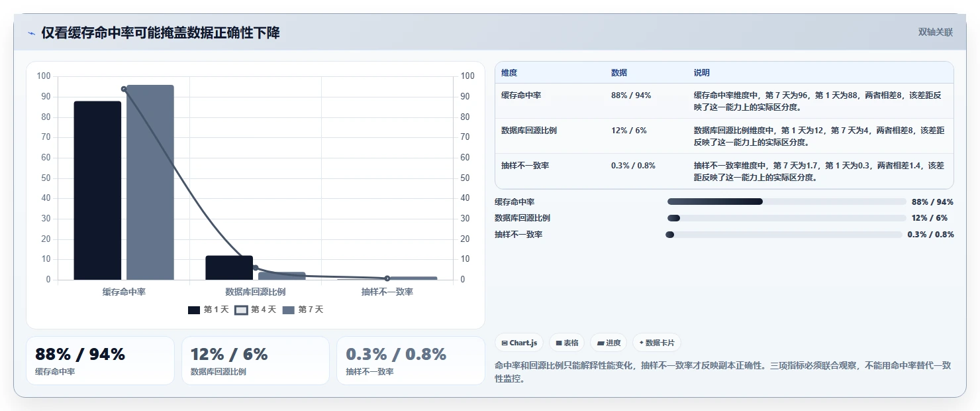Click the 12% / 6% progress value
Viewport: 980px width, 411px height.
(930, 218)
